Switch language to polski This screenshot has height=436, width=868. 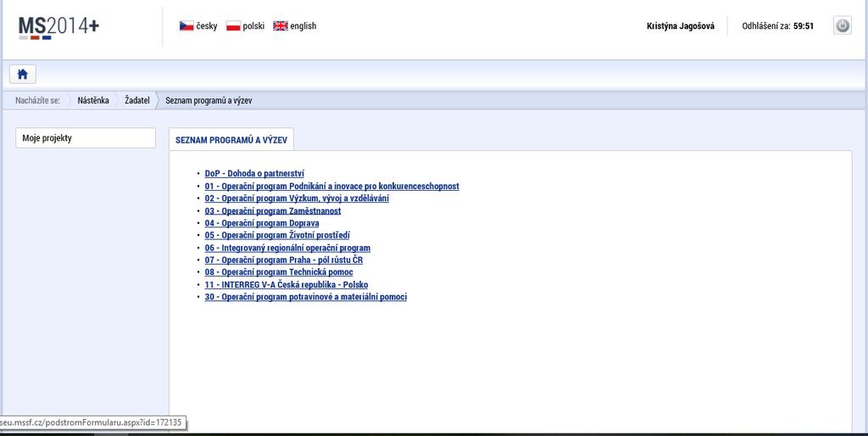[x=253, y=26]
